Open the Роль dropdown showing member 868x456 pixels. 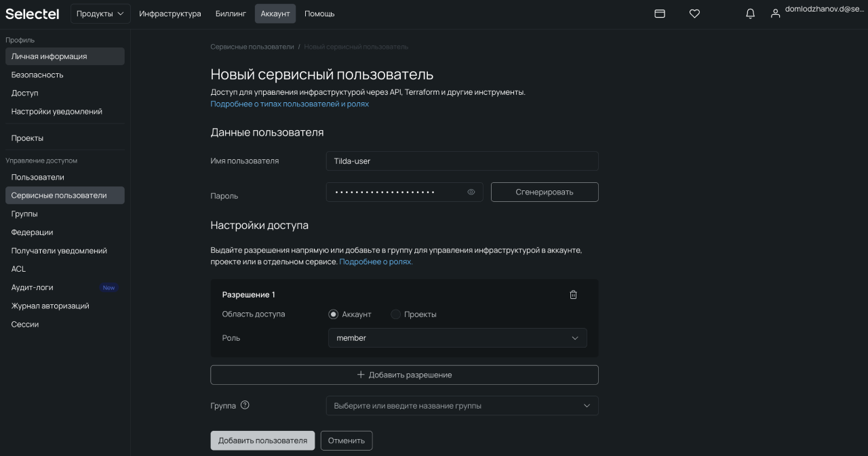pos(457,337)
